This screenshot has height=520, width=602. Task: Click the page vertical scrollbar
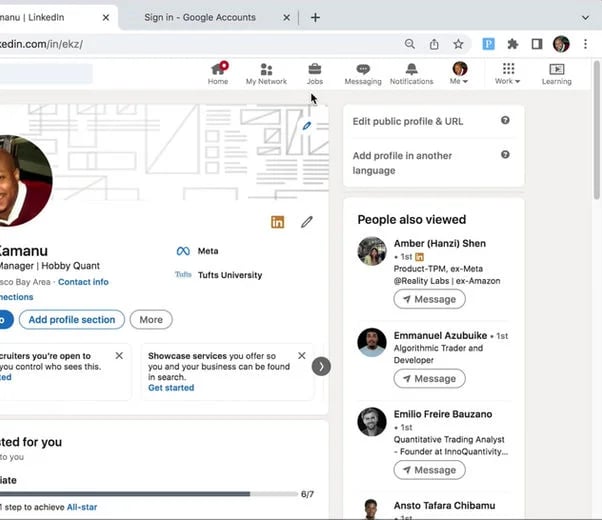[597, 131]
